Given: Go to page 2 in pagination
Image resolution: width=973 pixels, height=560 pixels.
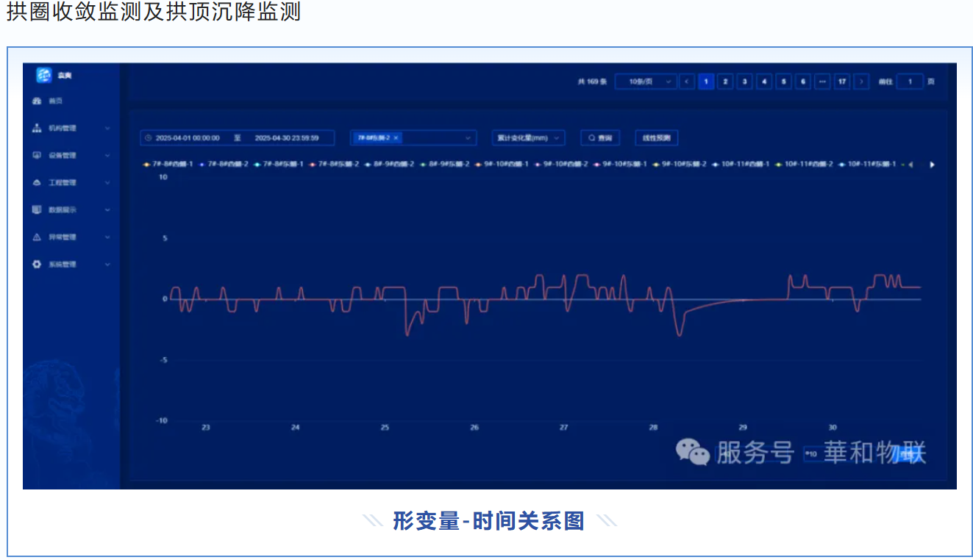Looking at the screenshot, I should [x=725, y=82].
